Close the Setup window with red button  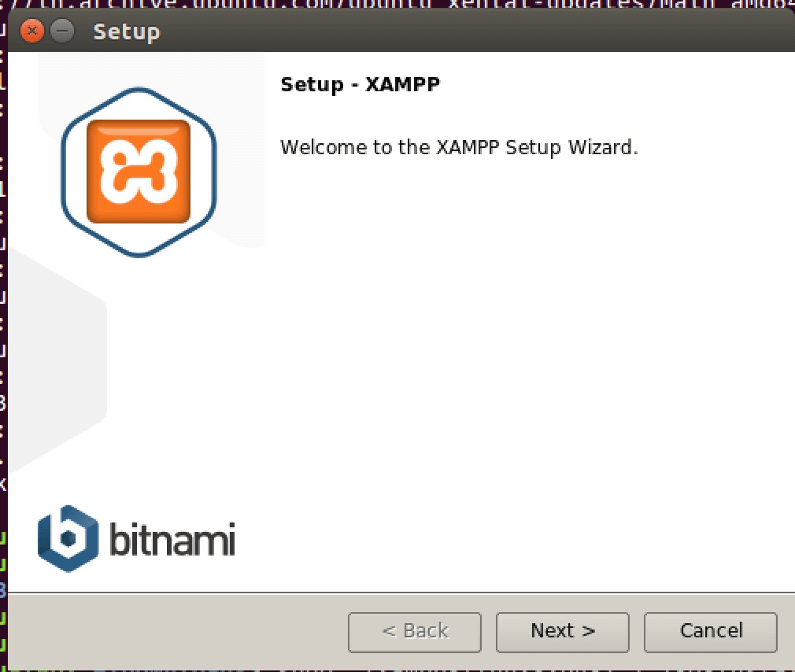point(32,31)
